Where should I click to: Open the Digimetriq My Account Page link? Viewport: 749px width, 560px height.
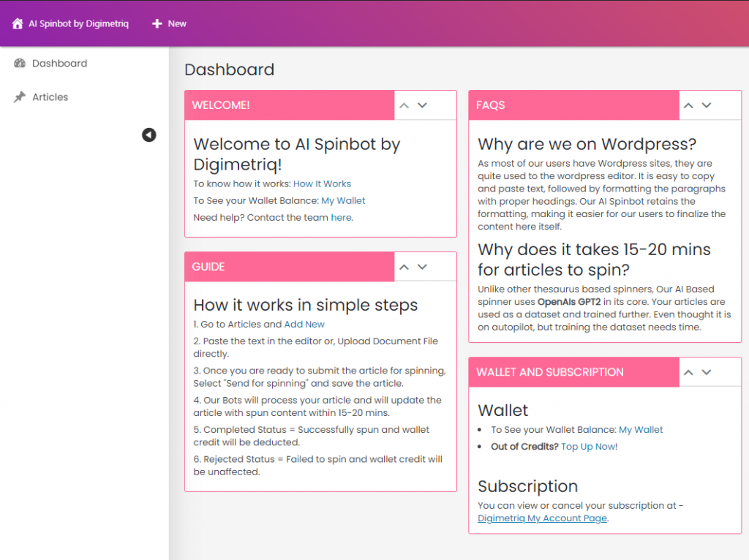click(542, 518)
